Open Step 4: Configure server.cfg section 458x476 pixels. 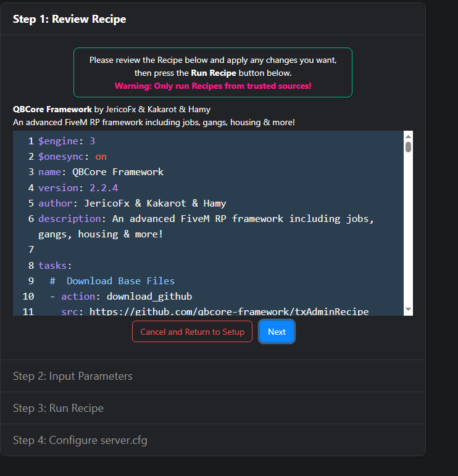pos(213,440)
